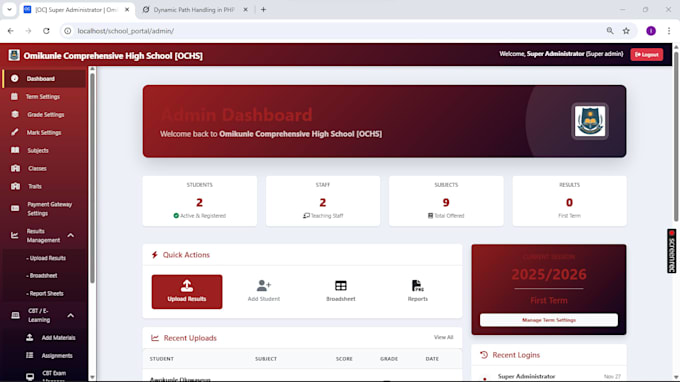The height and width of the screenshot is (382, 680).
Task: Open Report Sheets submenu link
Action: click(45, 294)
